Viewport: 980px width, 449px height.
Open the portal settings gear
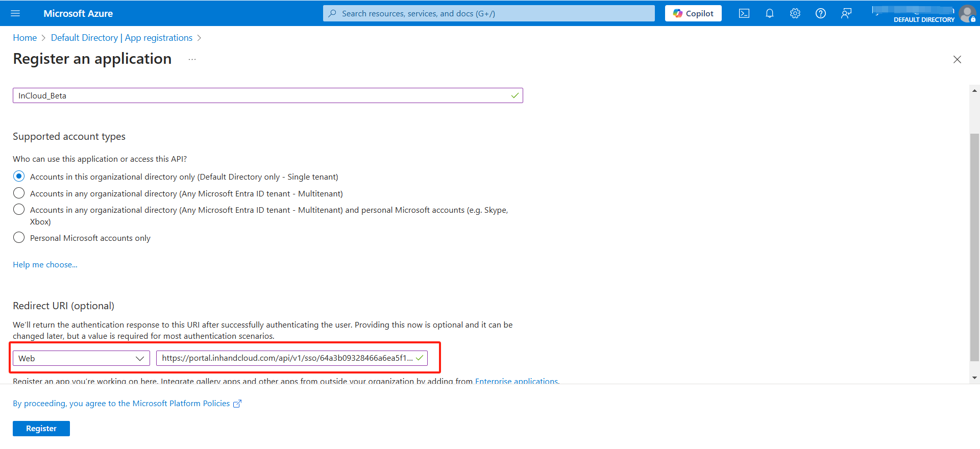[795, 13]
